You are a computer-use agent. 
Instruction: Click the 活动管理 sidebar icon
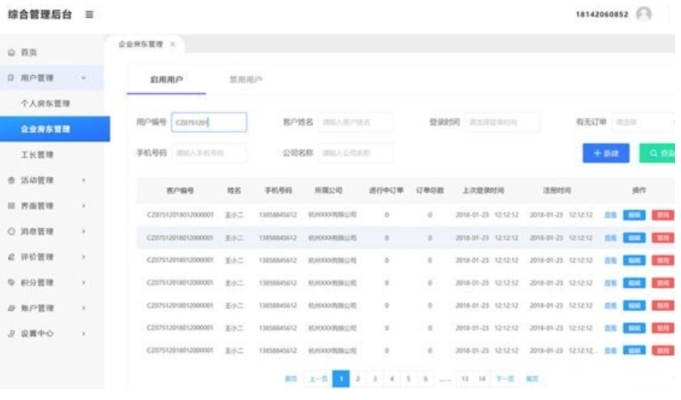point(11,181)
